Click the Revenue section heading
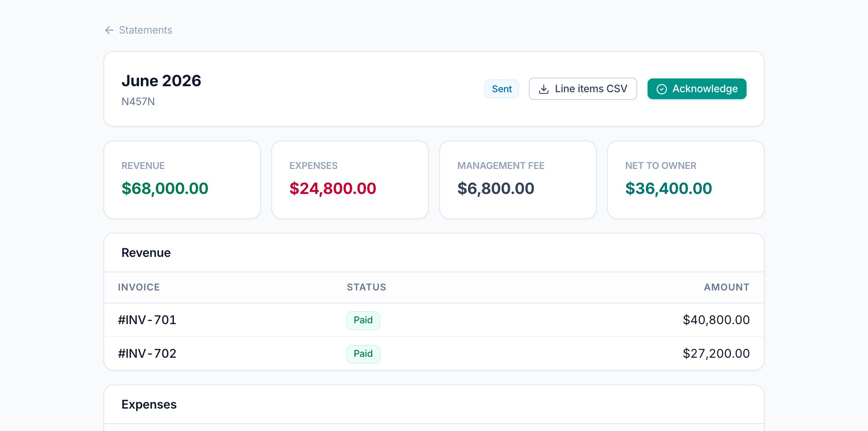This screenshot has width=868, height=431. [x=146, y=253]
